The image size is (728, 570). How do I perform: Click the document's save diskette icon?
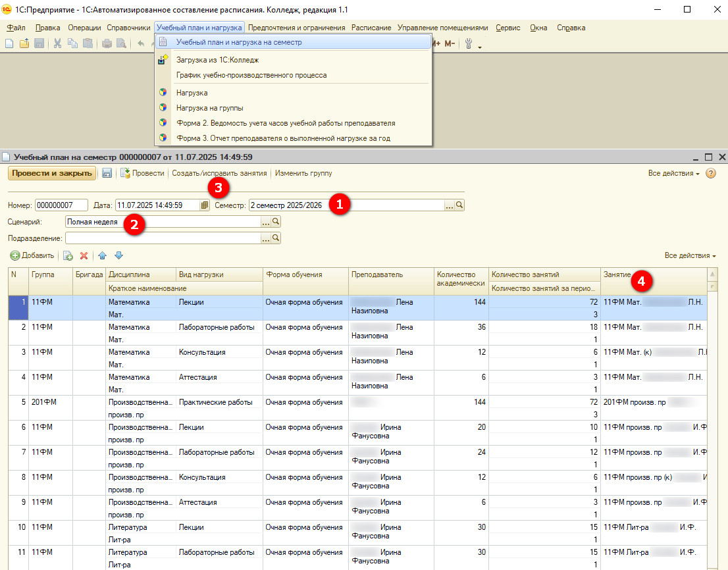[107, 173]
